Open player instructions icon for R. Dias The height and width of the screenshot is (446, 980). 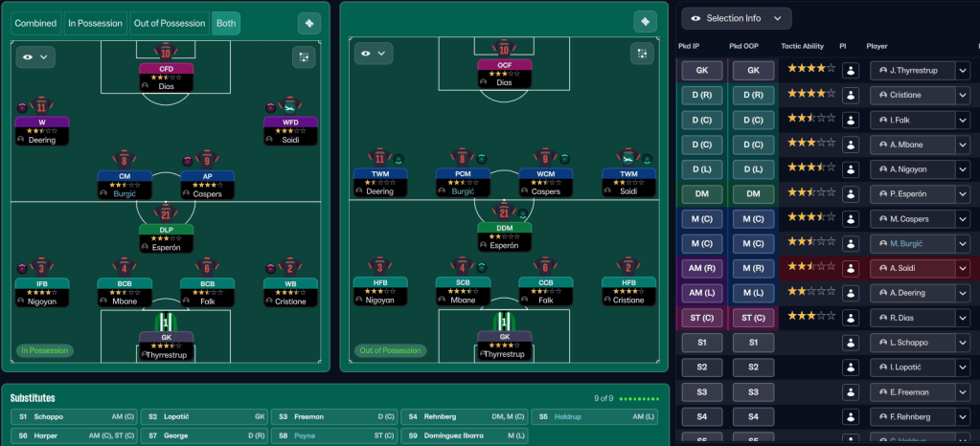click(x=850, y=317)
